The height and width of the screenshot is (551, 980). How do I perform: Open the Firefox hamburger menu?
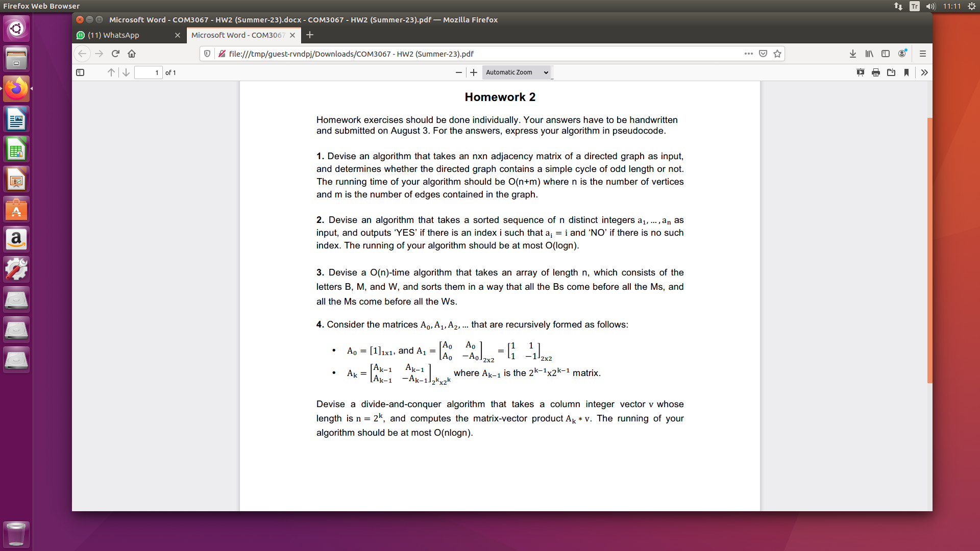tap(922, 54)
